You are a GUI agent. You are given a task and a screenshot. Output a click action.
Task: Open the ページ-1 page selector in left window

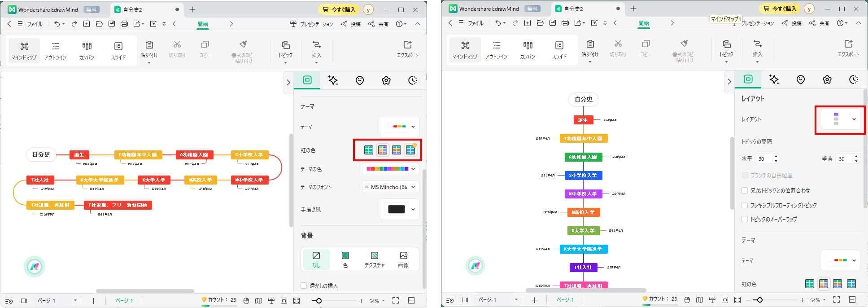point(57,300)
